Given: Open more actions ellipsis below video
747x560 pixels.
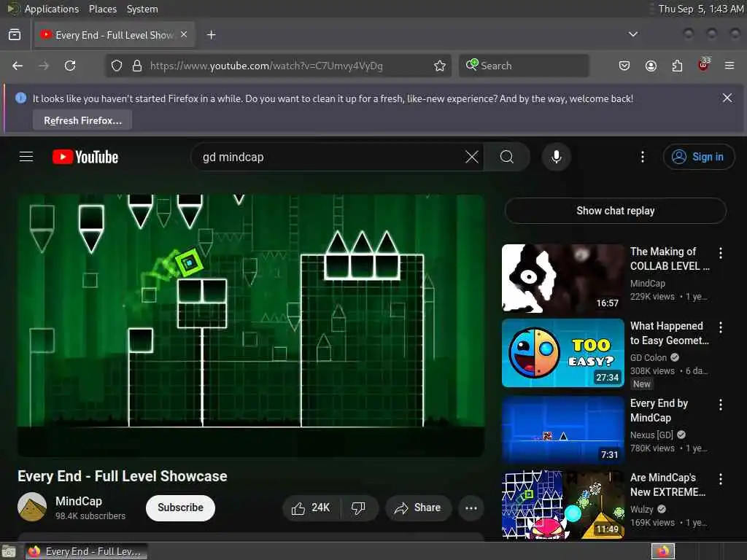Looking at the screenshot, I should tap(471, 508).
